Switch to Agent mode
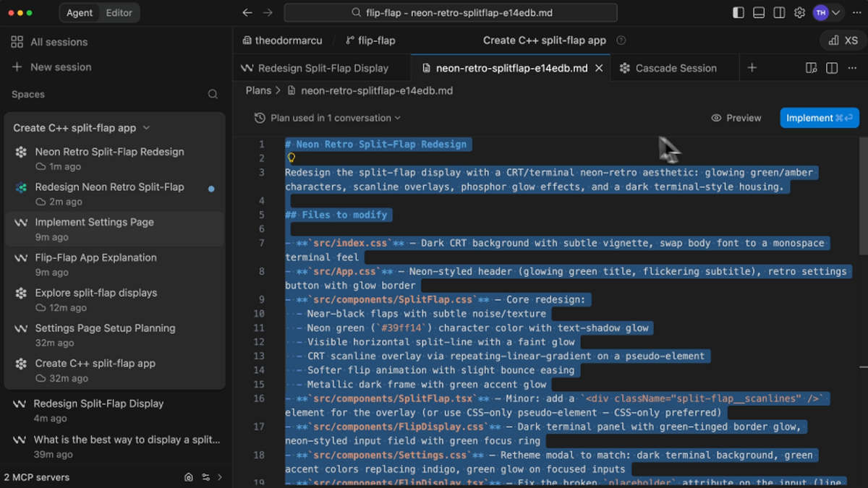Viewport: 868px width, 488px height. 79,13
